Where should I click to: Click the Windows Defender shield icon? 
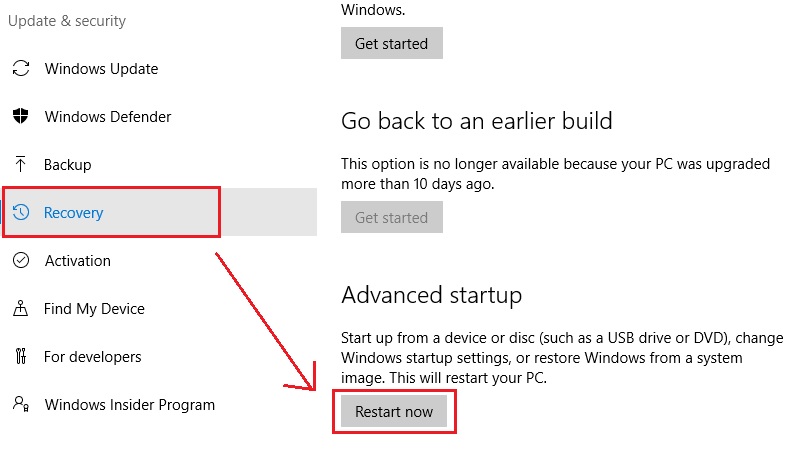20,117
